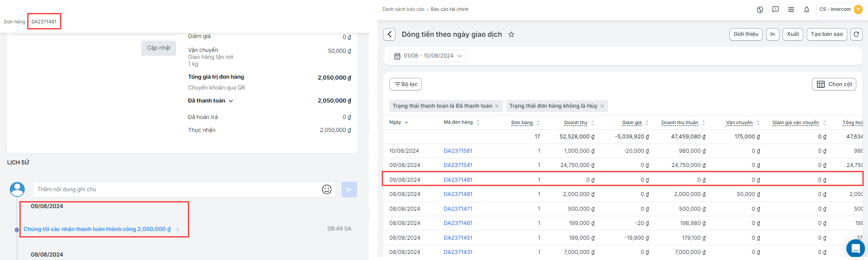Image resolution: width=868 pixels, height=260 pixels.
Task: Remove the 'Trạng thái đơn hàng' filter chip
Action: (602, 106)
